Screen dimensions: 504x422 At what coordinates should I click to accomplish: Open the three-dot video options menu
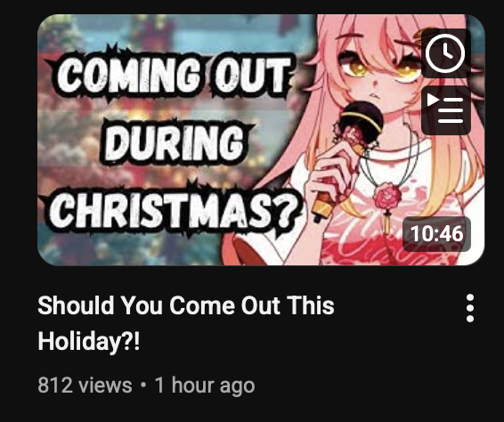tap(470, 307)
